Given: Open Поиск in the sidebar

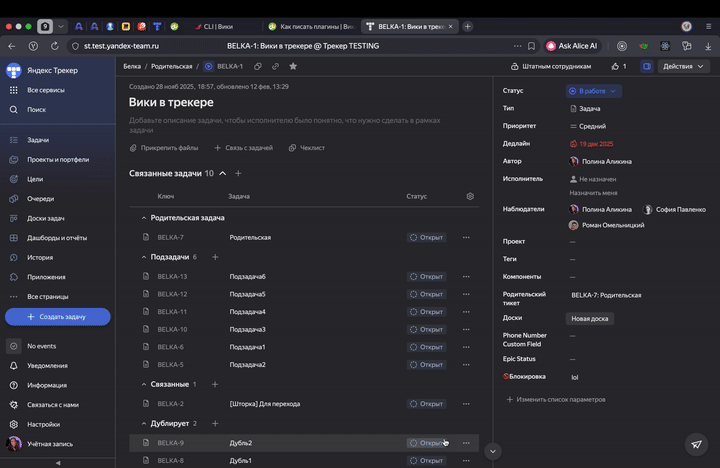Looking at the screenshot, I should (x=36, y=110).
